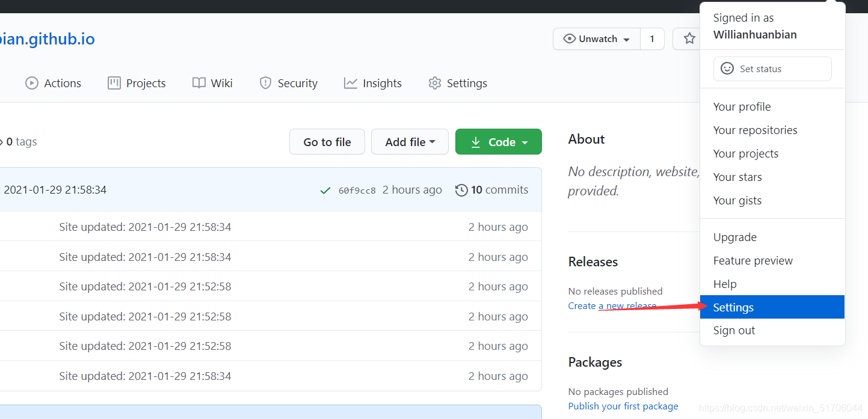Open the green Code dropdown
Viewport: 868px width, 419px height.
pos(499,142)
